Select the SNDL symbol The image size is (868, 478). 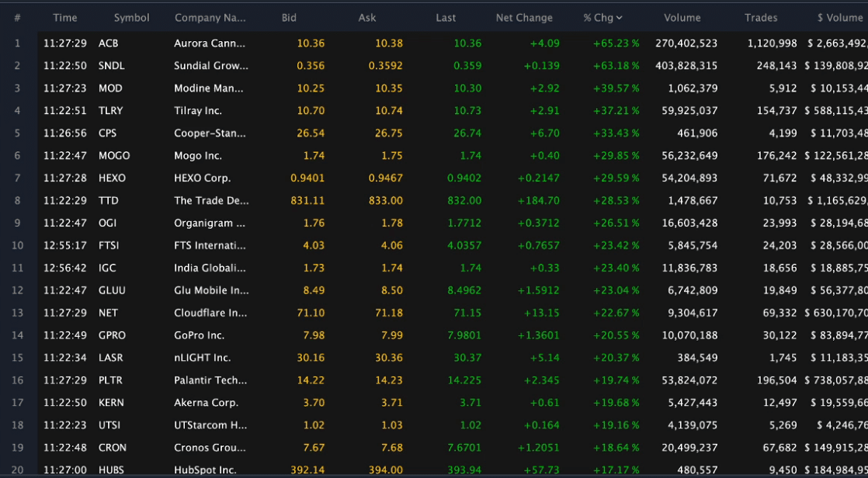111,66
